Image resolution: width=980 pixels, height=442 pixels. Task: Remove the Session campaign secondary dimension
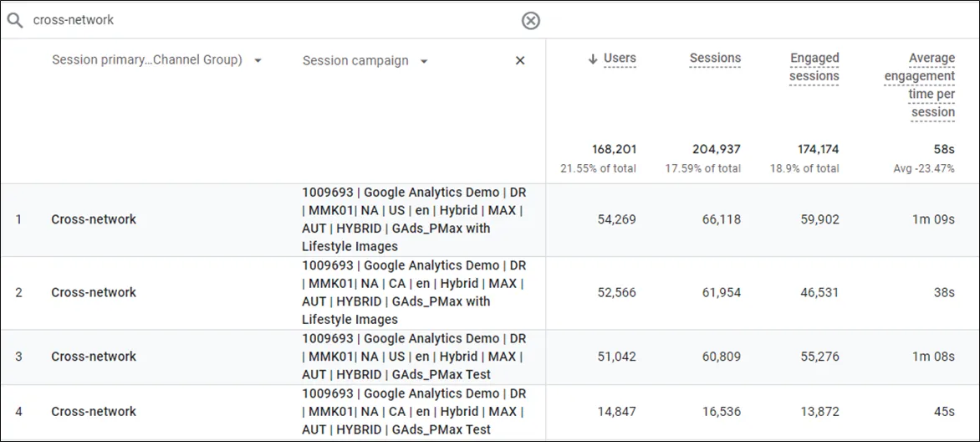pos(520,61)
